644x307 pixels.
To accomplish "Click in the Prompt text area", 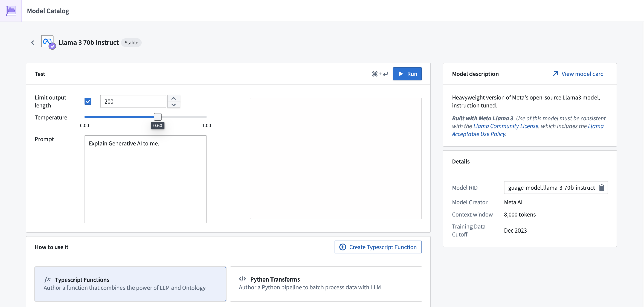I will 145,179.
